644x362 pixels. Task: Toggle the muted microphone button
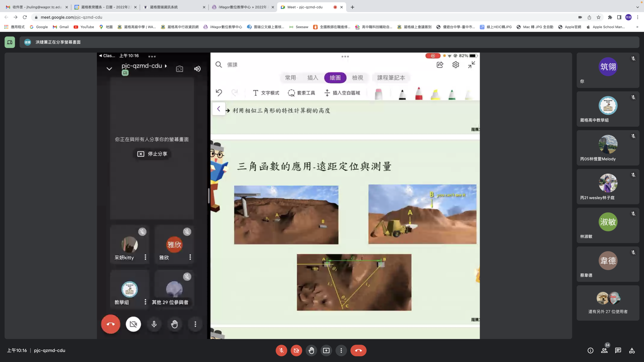pyautogui.click(x=281, y=350)
